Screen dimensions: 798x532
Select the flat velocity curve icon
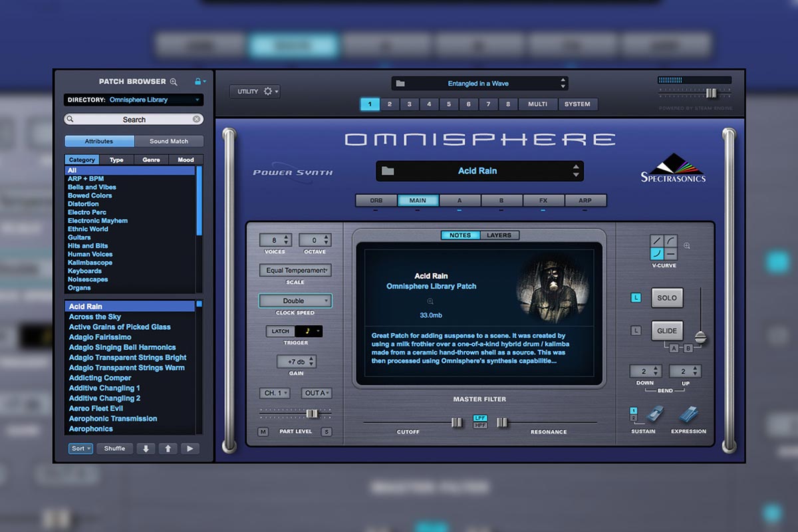670,254
